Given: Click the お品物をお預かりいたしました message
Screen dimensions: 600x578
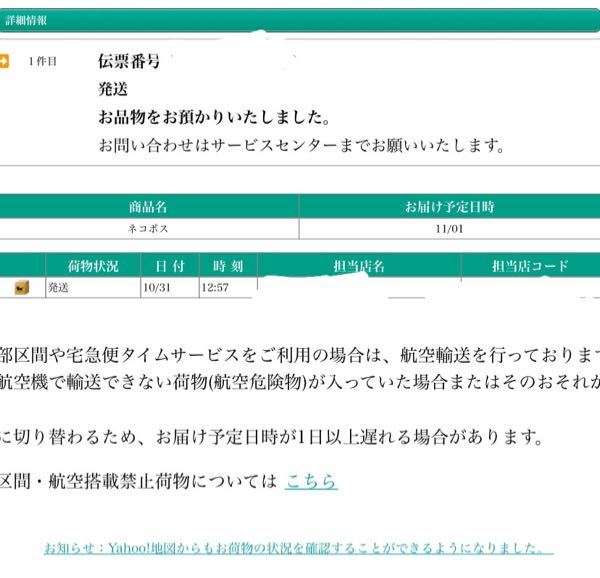Looking at the screenshot, I should [x=213, y=116].
